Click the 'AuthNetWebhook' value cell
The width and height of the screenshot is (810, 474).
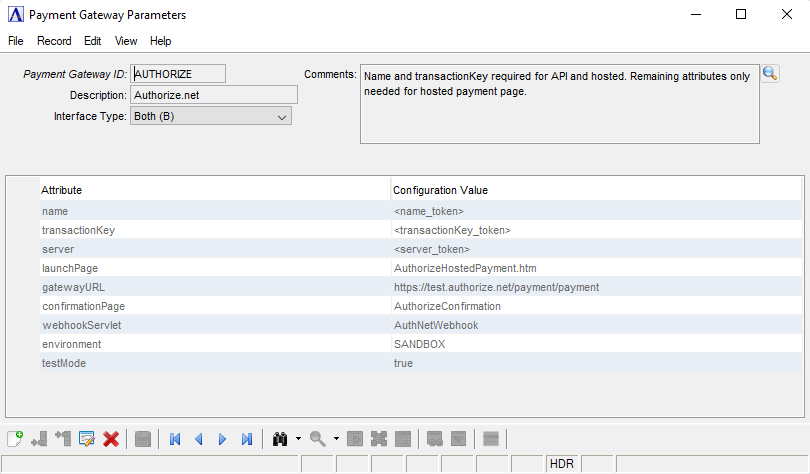point(597,325)
